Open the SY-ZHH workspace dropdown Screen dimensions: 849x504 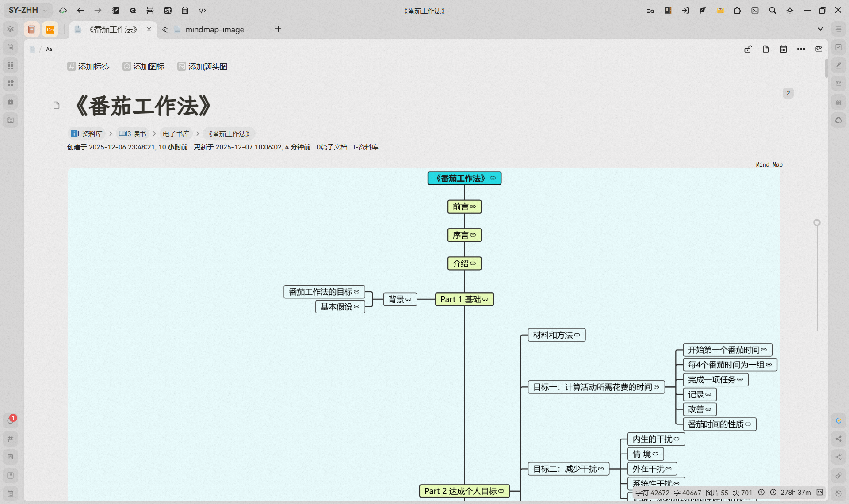point(27,10)
